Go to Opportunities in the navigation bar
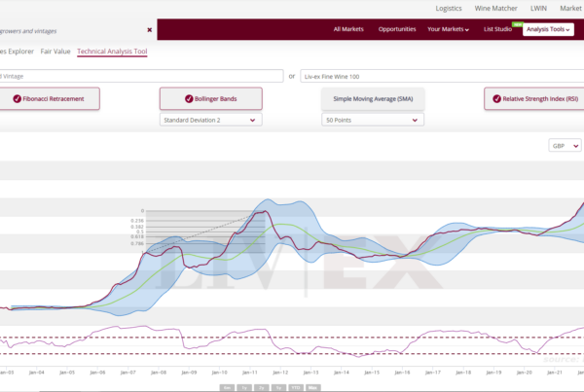Viewport: 584px width, 392px height. [x=397, y=29]
